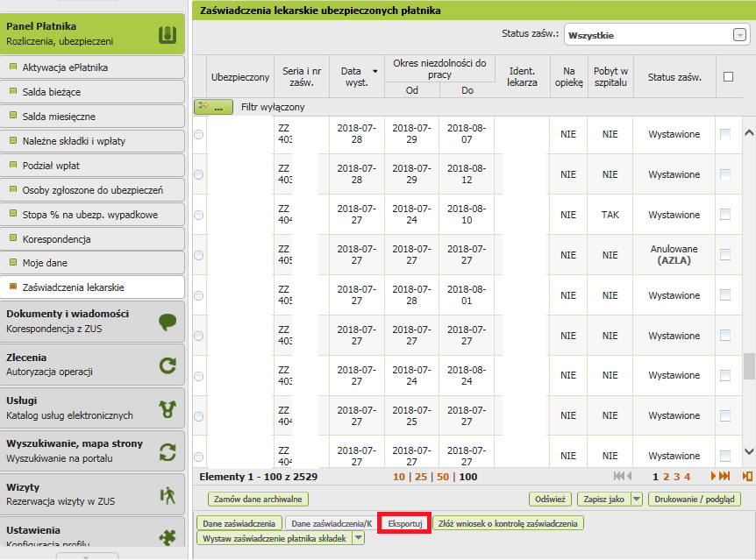
Task: Click the table vertical scrollbar thumb
Action: click(749, 366)
